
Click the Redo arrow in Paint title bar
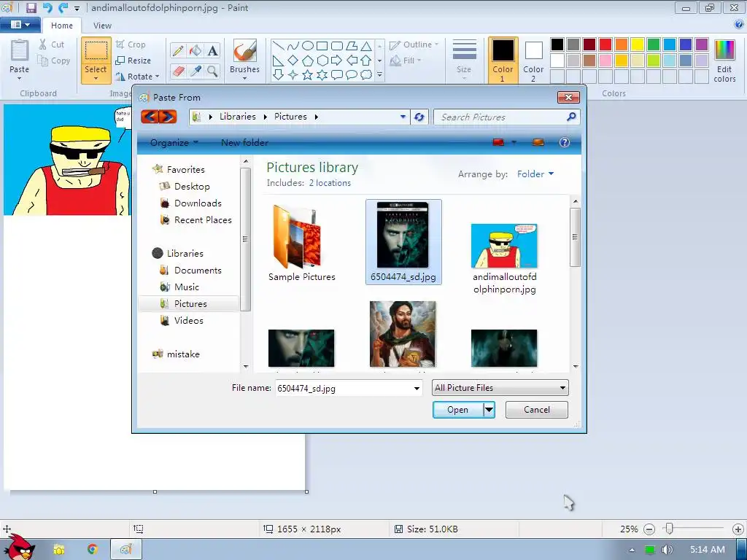point(63,7)
